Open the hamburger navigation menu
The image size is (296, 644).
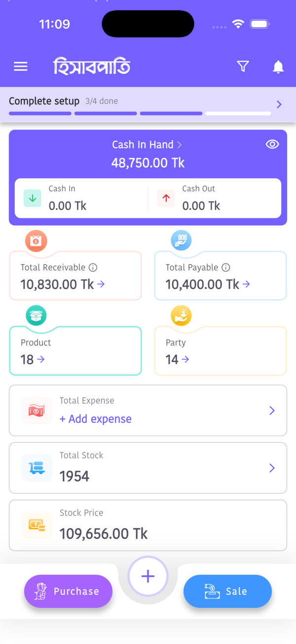pyautogui.click(x=20, y=67)
